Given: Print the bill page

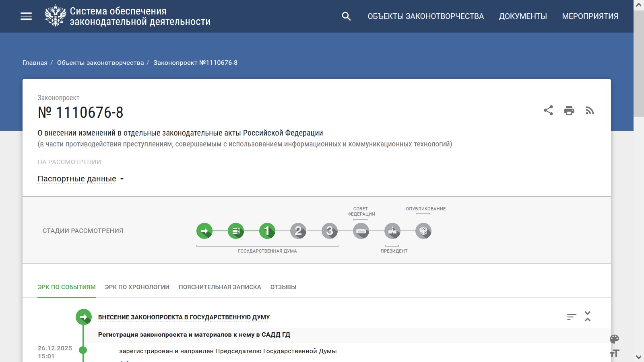Looking at the screenshot, I should [x=569, y=110].
